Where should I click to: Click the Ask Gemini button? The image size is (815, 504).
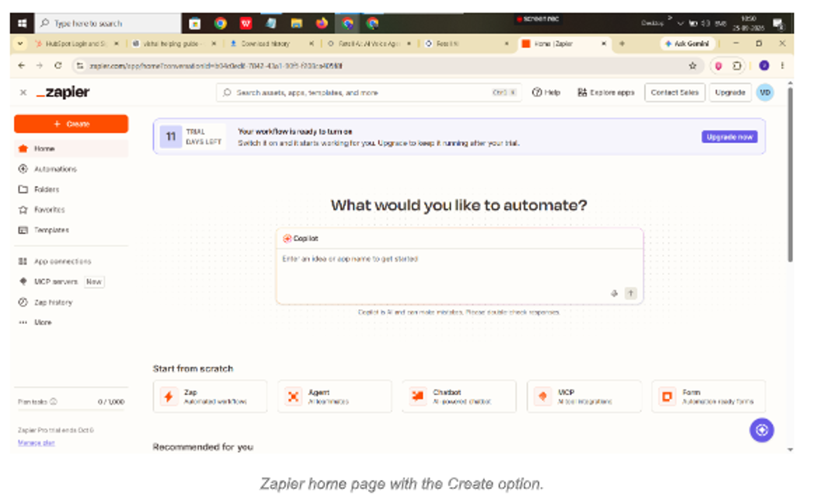click(x=687, y=44)
